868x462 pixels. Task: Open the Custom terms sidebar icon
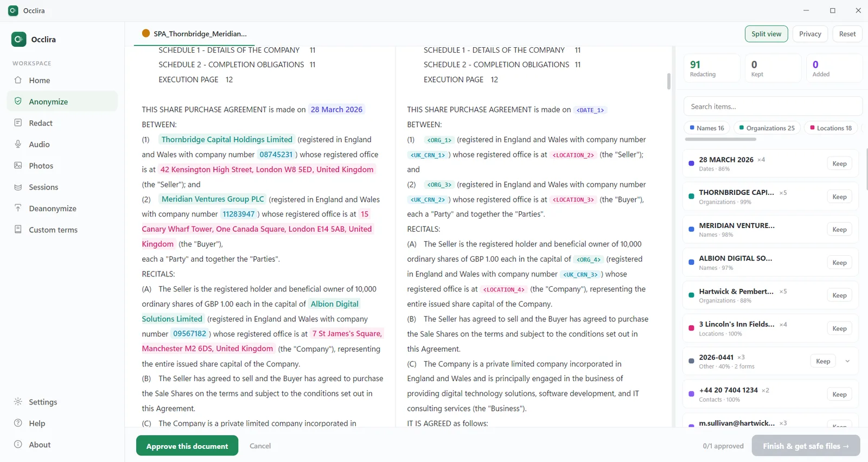click(x=18, y=230)
